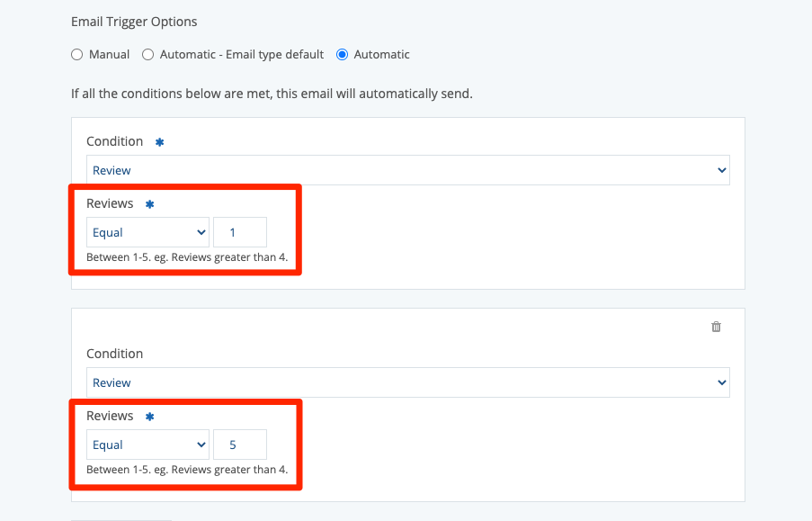Expand the second Reviews Equal operator dropdown

tap(147, 445)
